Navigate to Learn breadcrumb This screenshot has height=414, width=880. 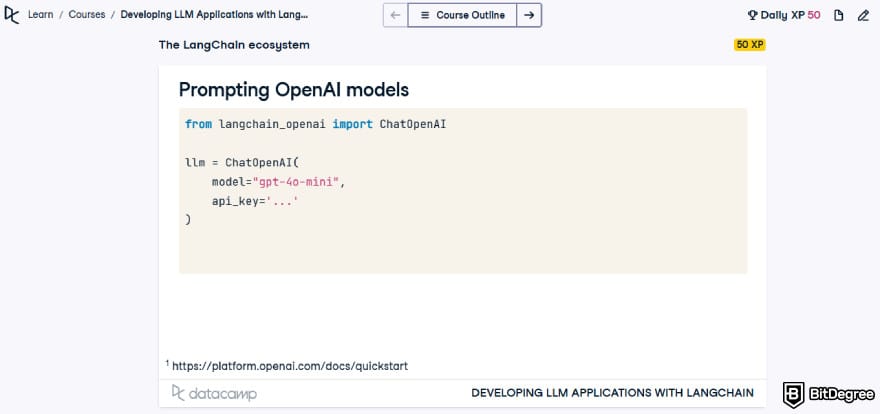coord(41,15)
